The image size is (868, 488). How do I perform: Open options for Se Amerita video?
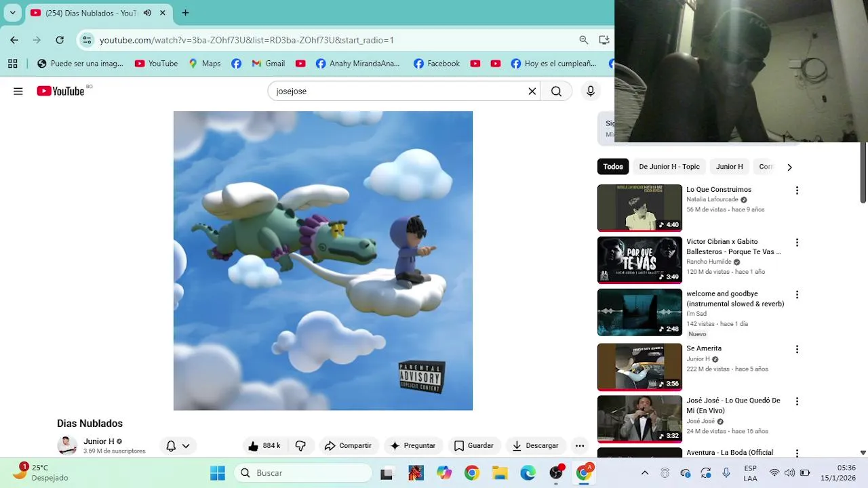(797, 349)
